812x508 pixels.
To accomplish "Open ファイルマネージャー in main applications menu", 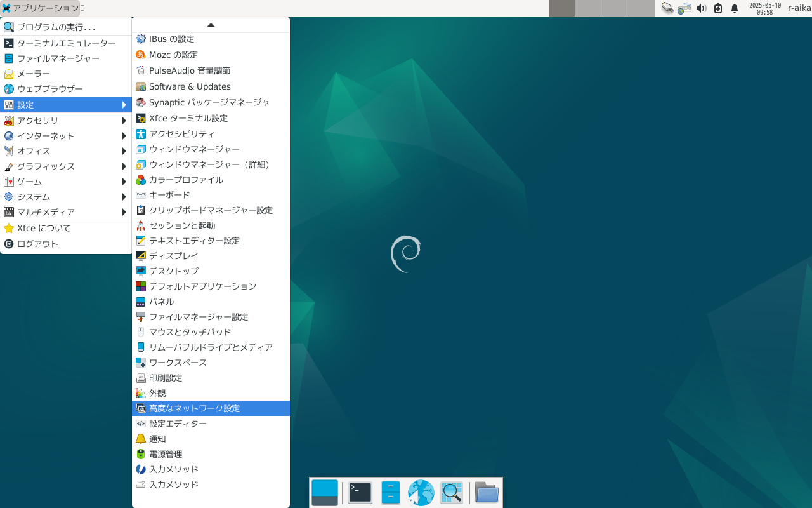I will click(66, 58).
